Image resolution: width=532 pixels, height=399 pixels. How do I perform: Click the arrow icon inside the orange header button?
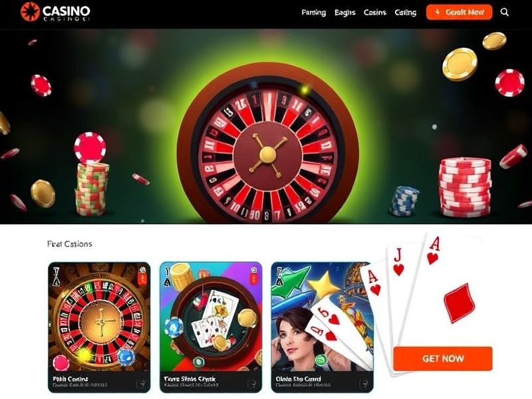tap(438, 12)
